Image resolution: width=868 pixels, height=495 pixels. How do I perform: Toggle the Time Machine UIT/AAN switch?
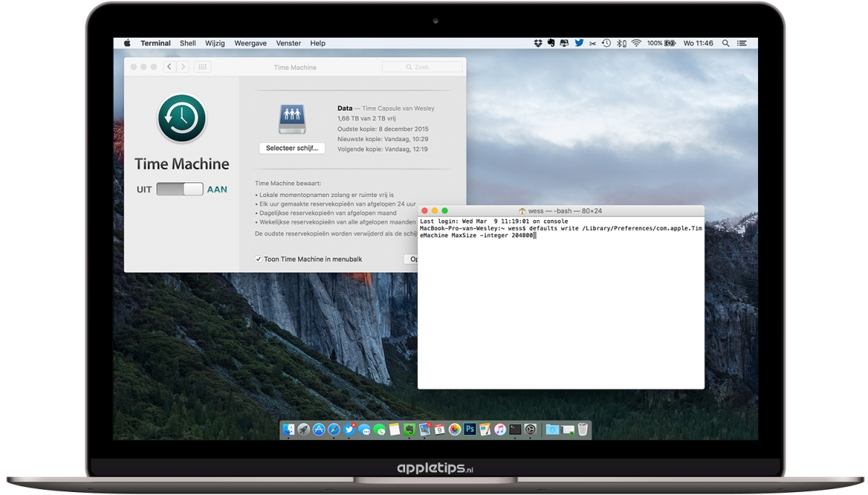tap(180, 189)
